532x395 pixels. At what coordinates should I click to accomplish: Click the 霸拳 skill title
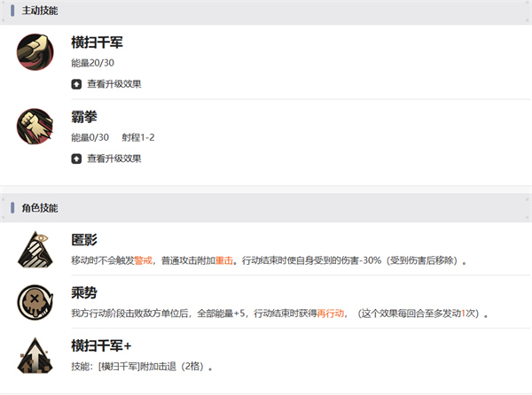point(84,117)
